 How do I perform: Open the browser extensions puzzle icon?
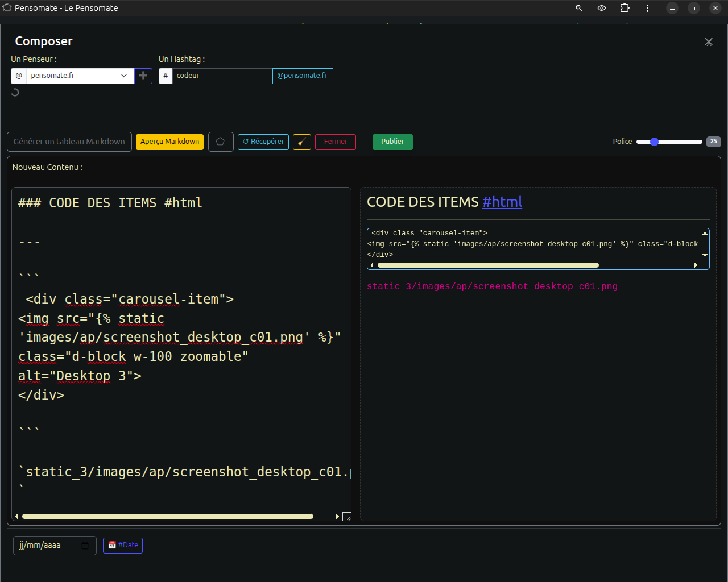[x=624, y=8]
